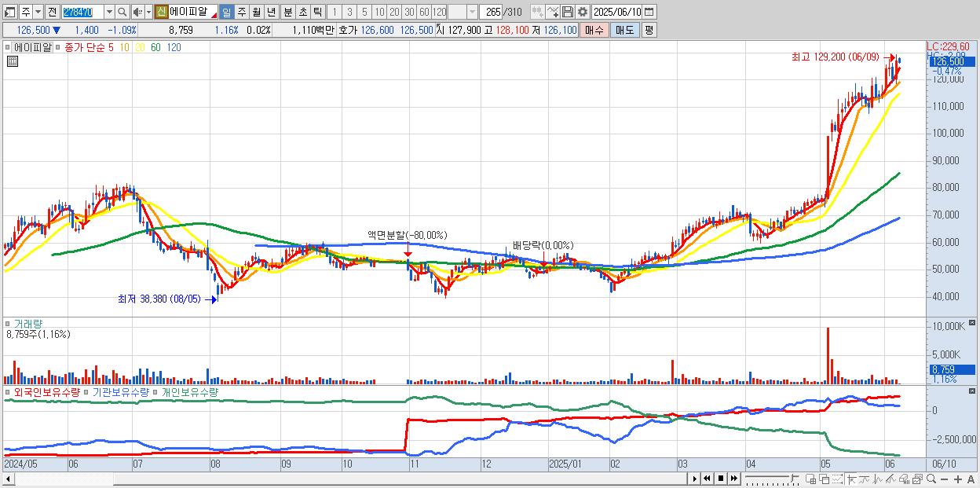This screenshot has width=980, height=488.
Task: Toggle the 신 badge next to stock name
Action: (161, 12)
